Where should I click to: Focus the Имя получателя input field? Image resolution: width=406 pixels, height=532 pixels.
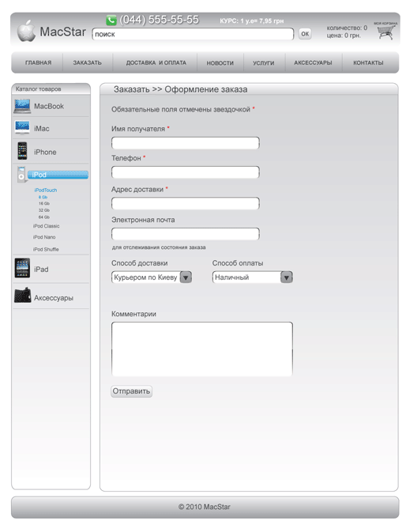(186, 143)
